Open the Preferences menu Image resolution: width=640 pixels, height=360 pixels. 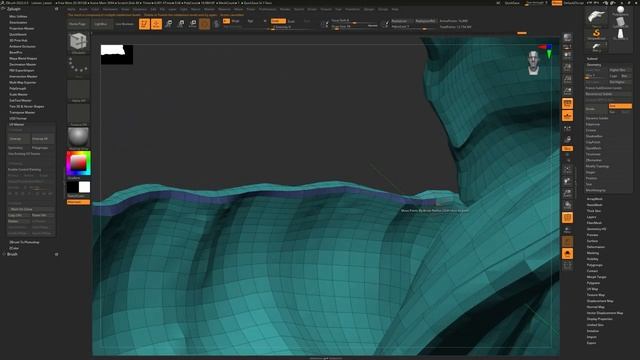(267, 9)
